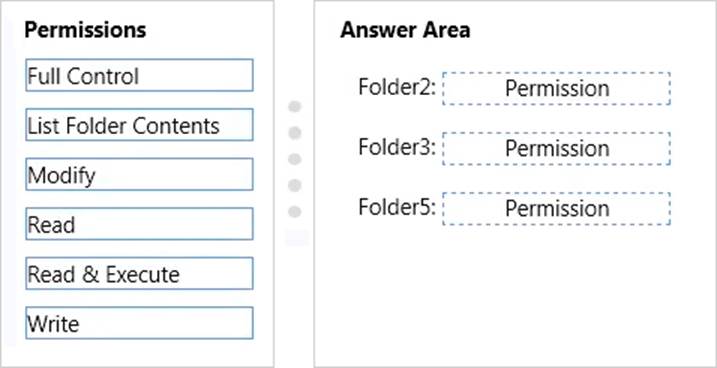Select the Read & Execute permission
The width and height of the screenshot is (717, 368).
pyautogui.click(x=139, y=273)
